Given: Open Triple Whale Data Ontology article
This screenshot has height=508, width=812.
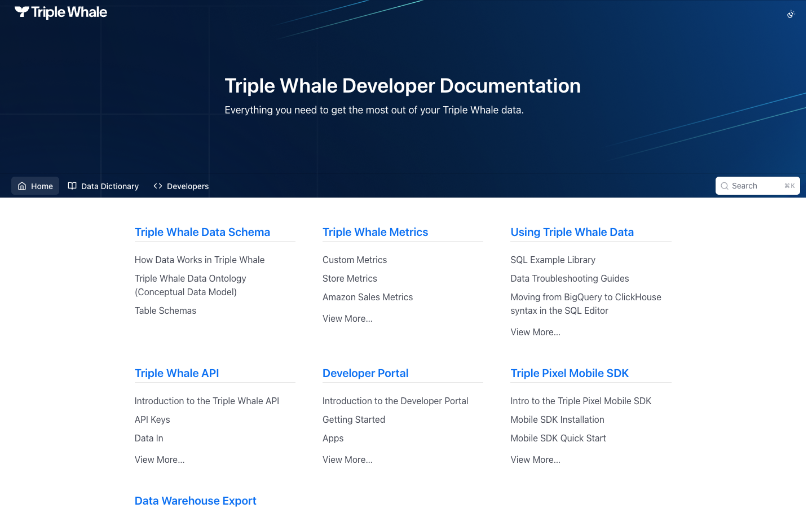Looking at the screenshot, I should tap(191, 285).
